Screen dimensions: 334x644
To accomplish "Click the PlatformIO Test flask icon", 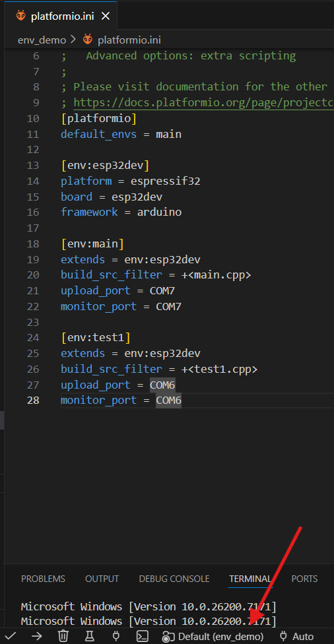I will 90,636.
